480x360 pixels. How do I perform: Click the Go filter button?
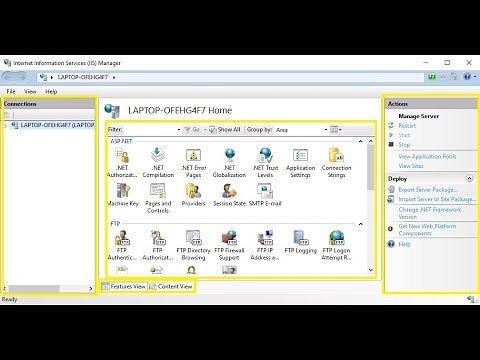click(x=192, y=130)
